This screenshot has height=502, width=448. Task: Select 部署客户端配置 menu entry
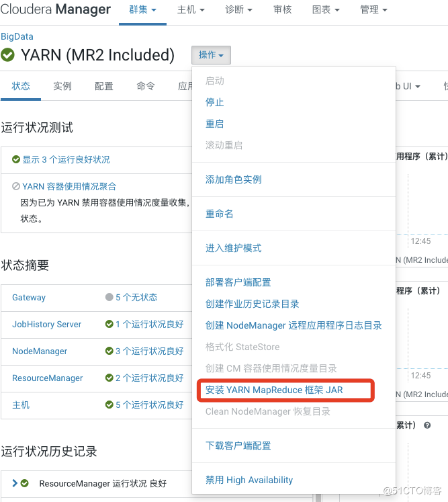click(238, 282)
